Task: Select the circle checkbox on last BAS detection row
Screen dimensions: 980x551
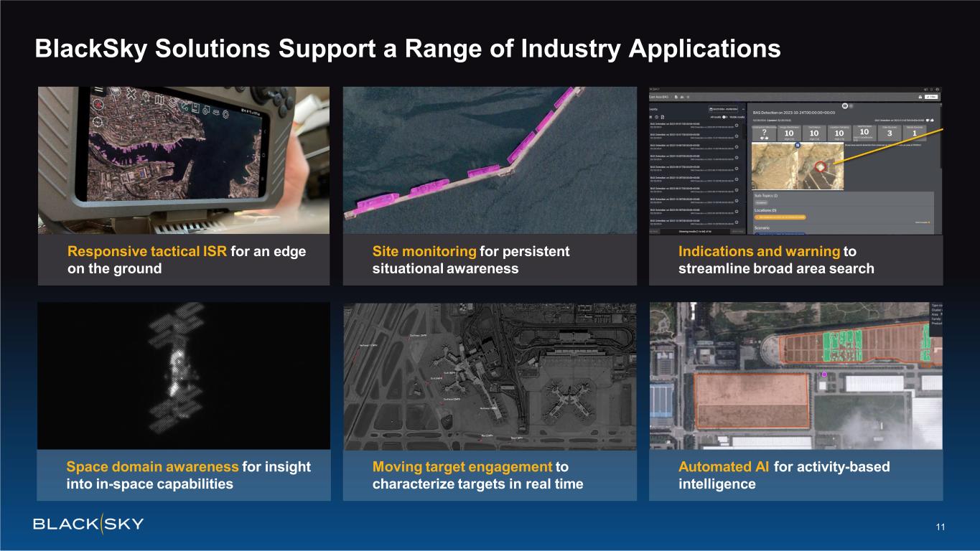Action: click(737, 221)
